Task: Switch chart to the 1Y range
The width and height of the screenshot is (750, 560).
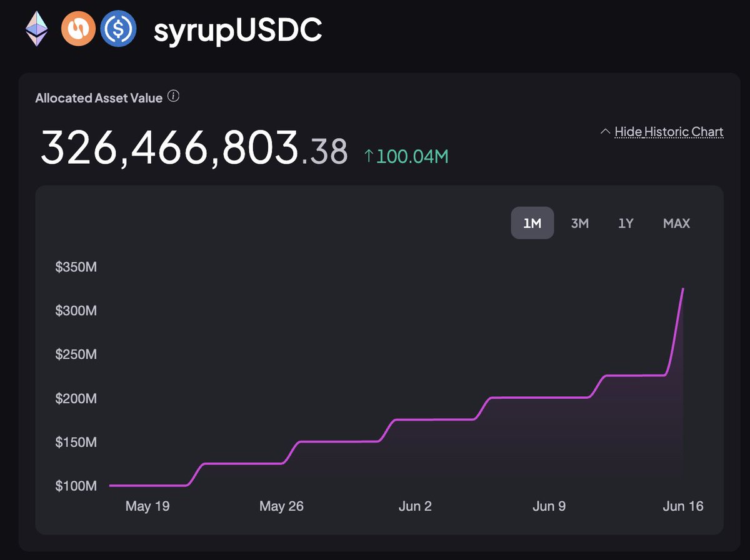Action: click(x=626, y=223)
